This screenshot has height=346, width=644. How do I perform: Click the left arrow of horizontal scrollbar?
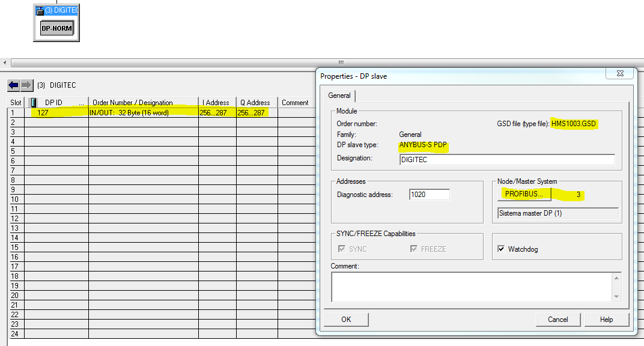click(5, 62)
